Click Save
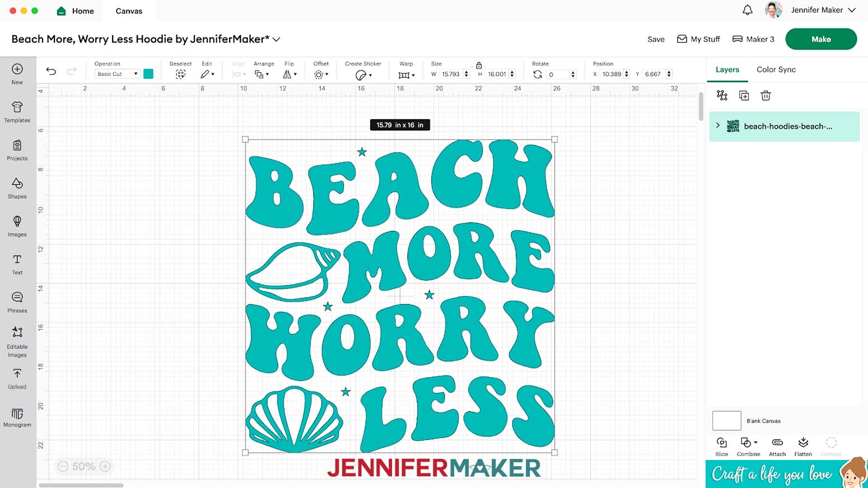 coord(656,39)
